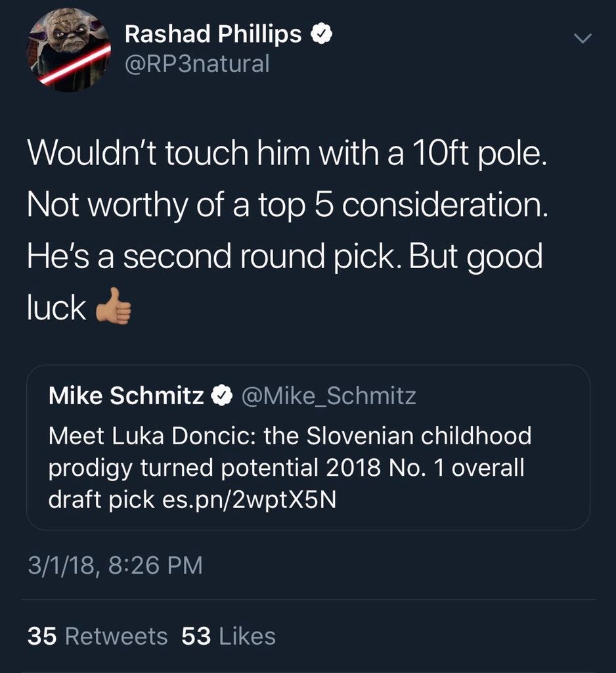Open the @RP3natural handle
Screen dimensions: 616x673
(x=197, y=64)
